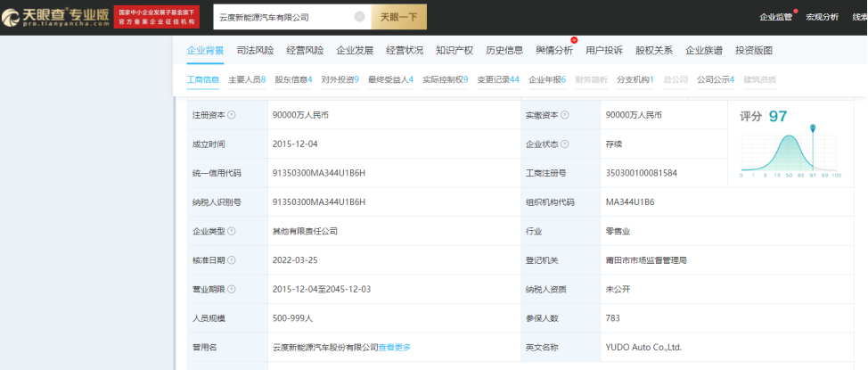Open 企业监管 in the top bar
Image resolution: width=868 pixels, height=370 pixels.
pos(775,17)
